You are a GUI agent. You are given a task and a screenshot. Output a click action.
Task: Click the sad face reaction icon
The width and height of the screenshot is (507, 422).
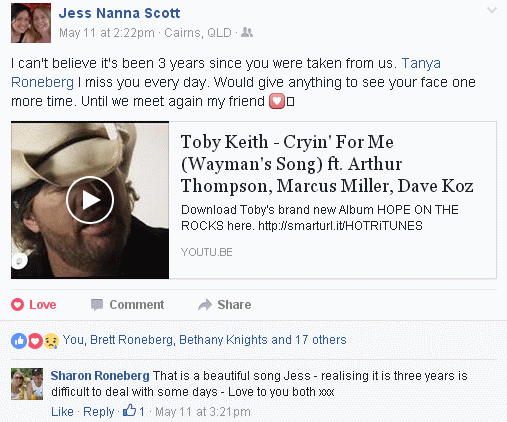51,341
